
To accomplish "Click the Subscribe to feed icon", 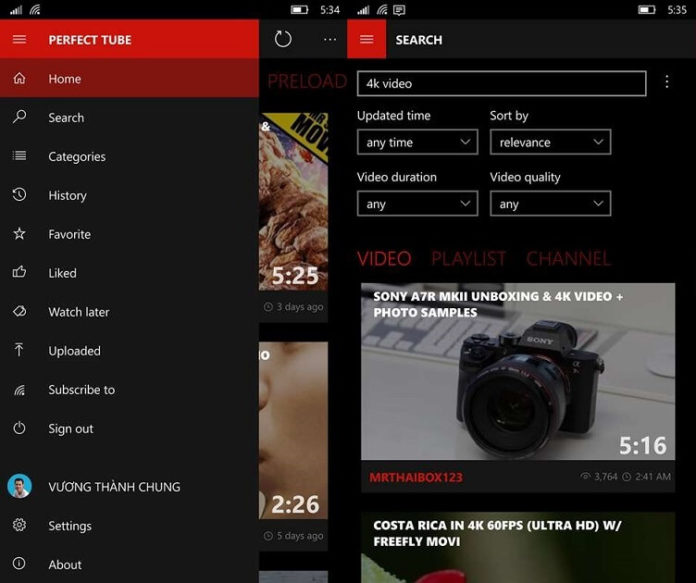I will (19, 389).
